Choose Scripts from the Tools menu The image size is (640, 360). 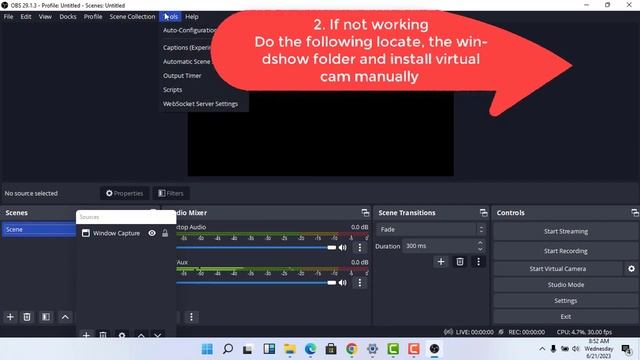click(x=172, y=90)
